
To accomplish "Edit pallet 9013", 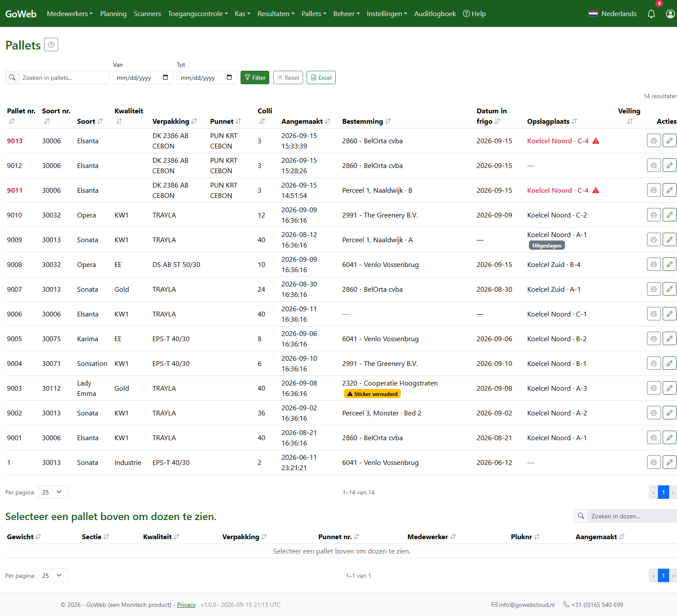I will coord(670,141).
